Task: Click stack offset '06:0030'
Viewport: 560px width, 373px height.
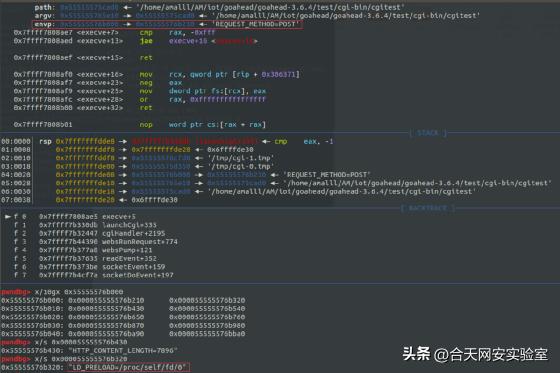Action: [x=16, y=192]
